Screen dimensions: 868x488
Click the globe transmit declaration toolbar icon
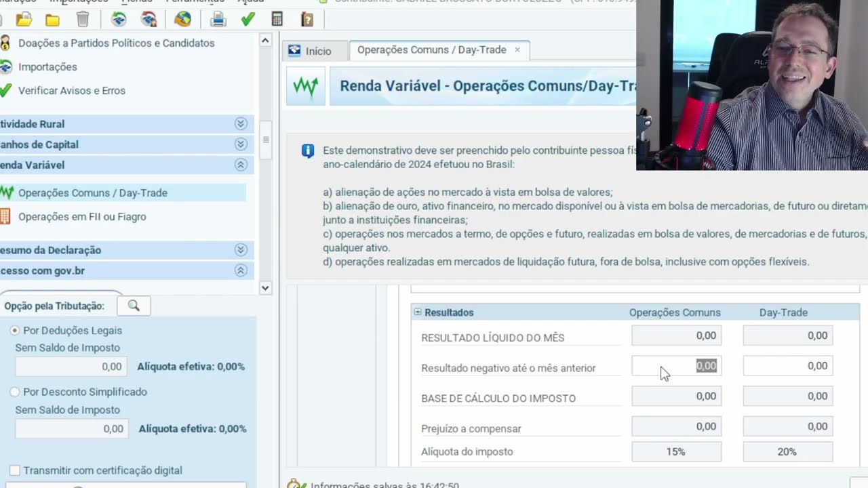click(x=182, y=19)
